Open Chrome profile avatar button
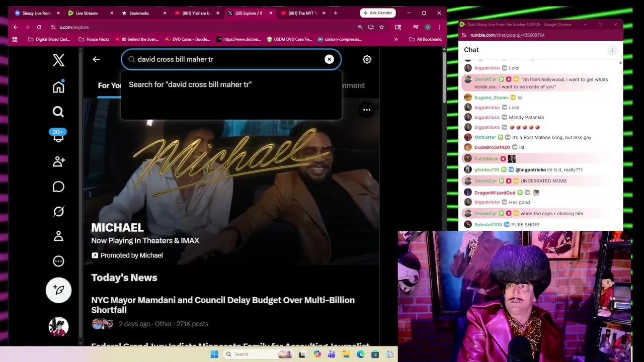 coord(427,27)
